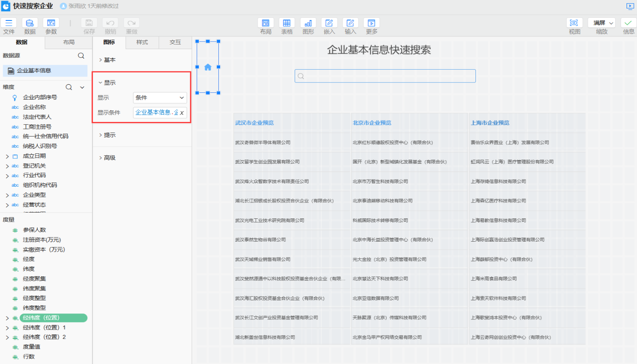Open the 嵌入 embed tool
Image resolution: width=637 pixels, height=364 pixels.
click(329, 23)
